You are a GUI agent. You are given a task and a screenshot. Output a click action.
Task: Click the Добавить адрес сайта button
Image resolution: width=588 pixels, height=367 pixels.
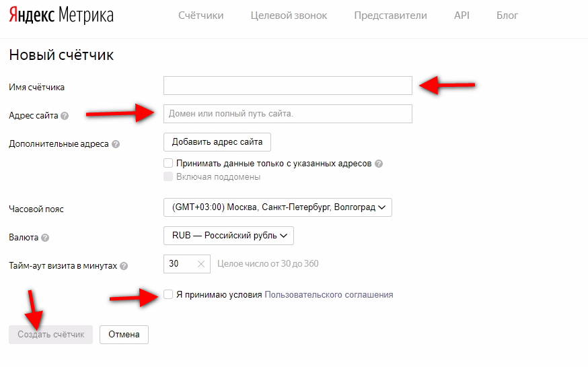217,142
